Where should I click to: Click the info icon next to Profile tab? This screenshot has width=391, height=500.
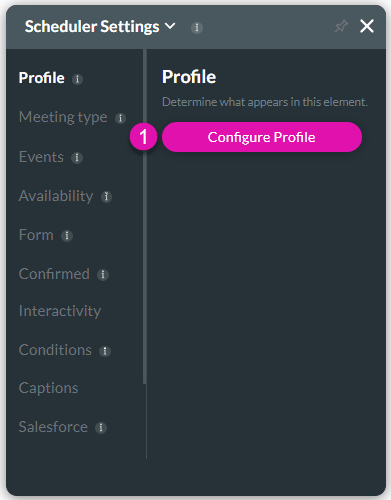click(77, 79)
